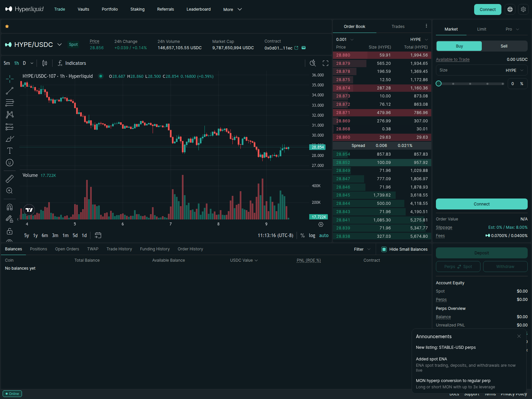Set chart range to 5y
This screenshot has width=532, height=399.
click(x=27, y=235)
